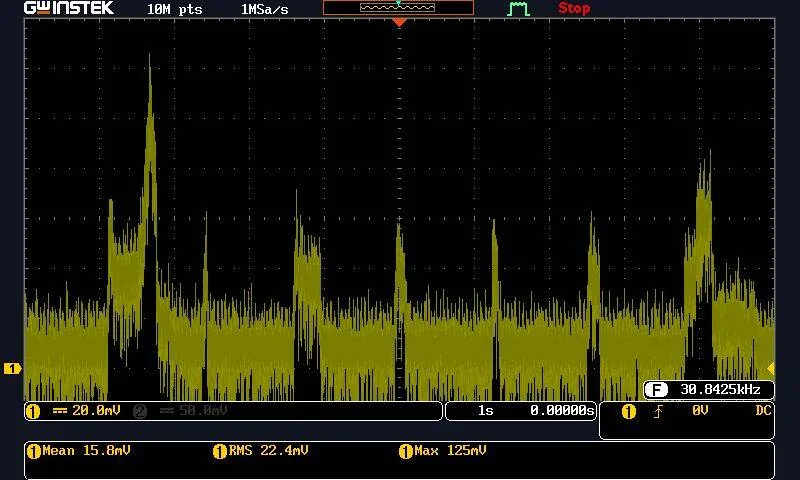Select the 10M pts memory depth readout
Image resolution: width=800 pixels, height=480 pixels.
(174, 9)
